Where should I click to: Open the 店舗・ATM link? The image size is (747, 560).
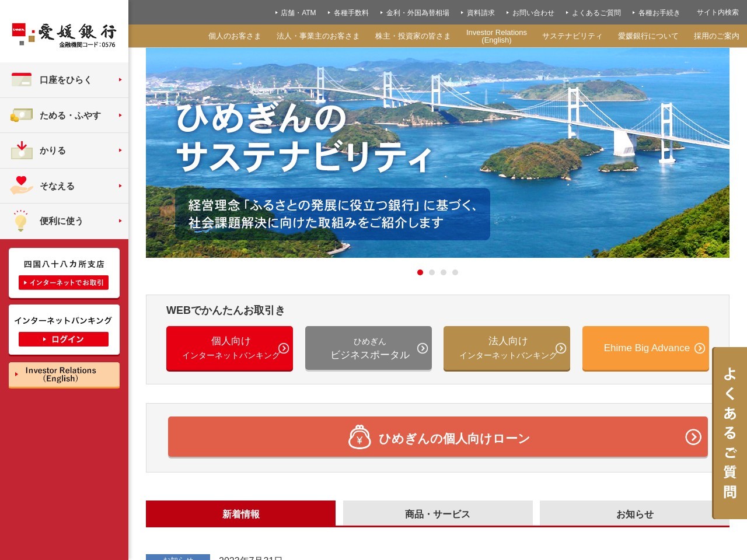(x=296, y=12)
